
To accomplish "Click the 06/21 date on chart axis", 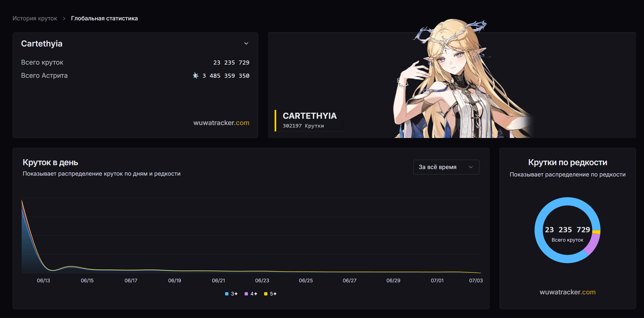I will pyautogui.click(x=218, y=281).
